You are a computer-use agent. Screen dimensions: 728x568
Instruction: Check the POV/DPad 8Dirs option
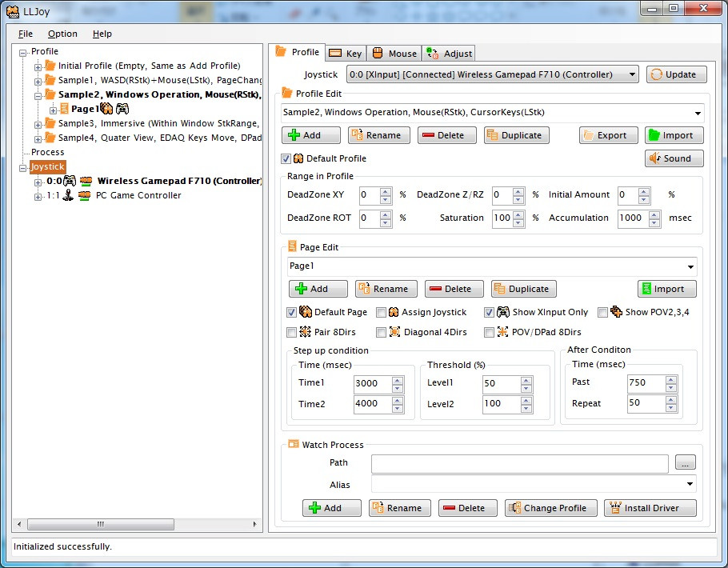489,332
